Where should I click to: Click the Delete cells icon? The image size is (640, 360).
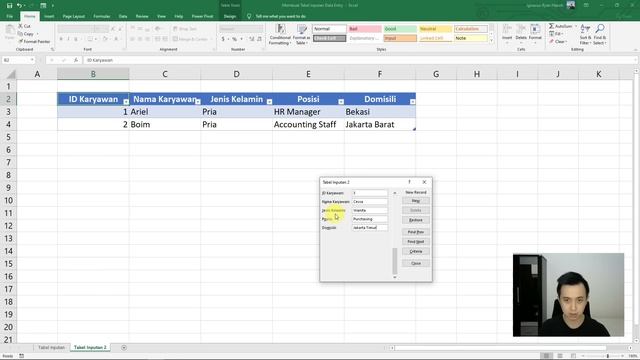click(x=521, y=32)
